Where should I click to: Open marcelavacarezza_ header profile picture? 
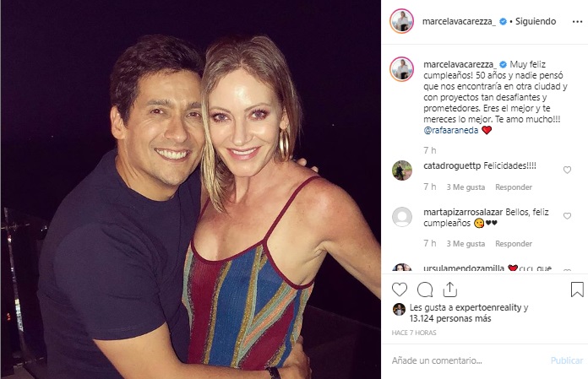pyautogui.click(x=402, y=21)
